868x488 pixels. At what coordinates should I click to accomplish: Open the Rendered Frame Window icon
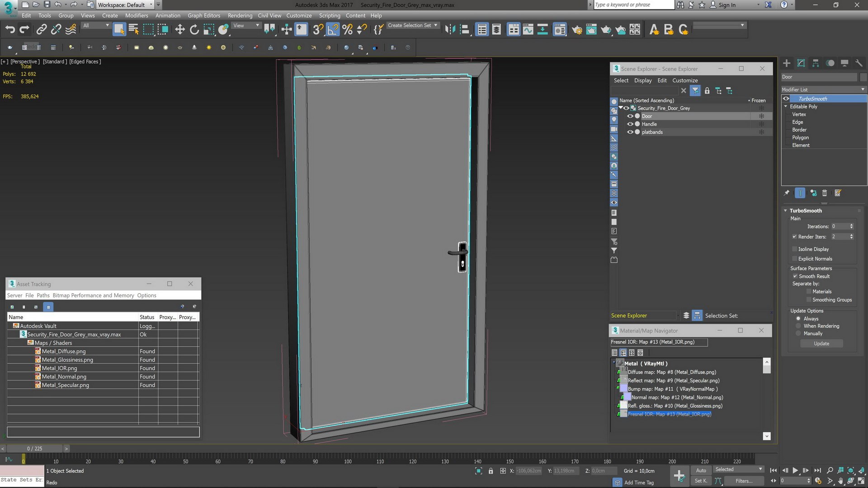click(591, 30)
